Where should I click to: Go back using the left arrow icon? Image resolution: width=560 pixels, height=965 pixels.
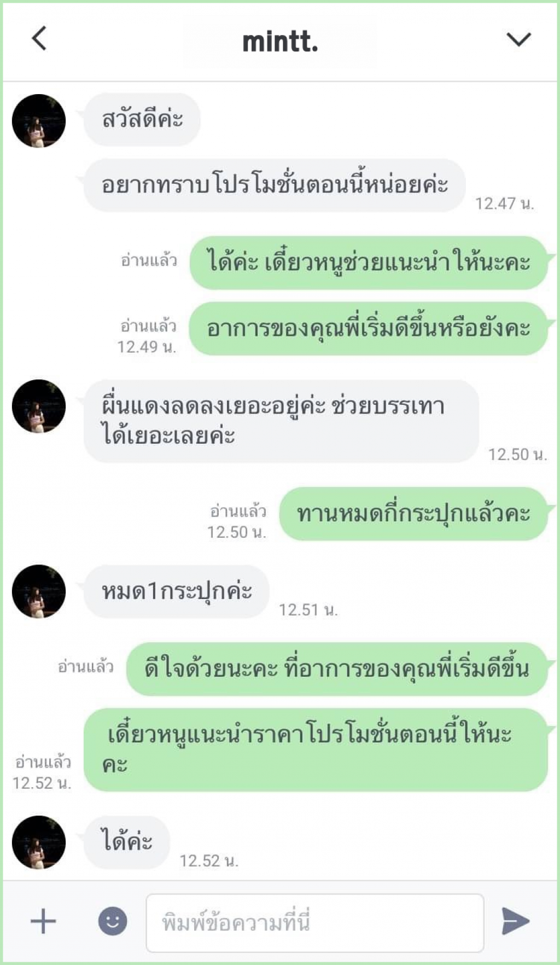coord(39,38)
